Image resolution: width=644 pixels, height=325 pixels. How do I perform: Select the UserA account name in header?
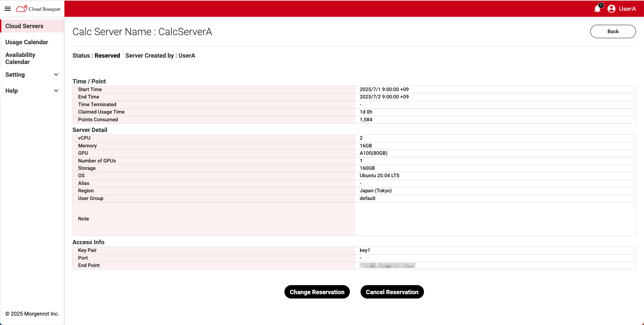(627, 9)
